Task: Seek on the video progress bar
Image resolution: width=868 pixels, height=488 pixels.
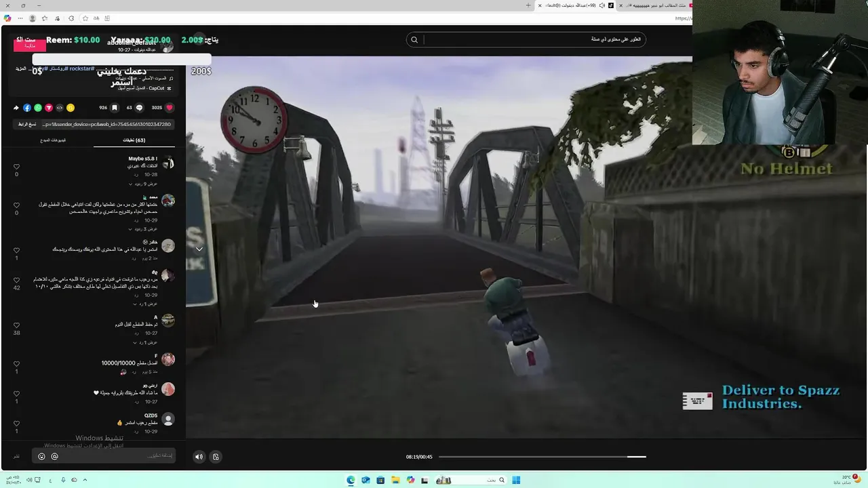Action: [x=542, y=457]
